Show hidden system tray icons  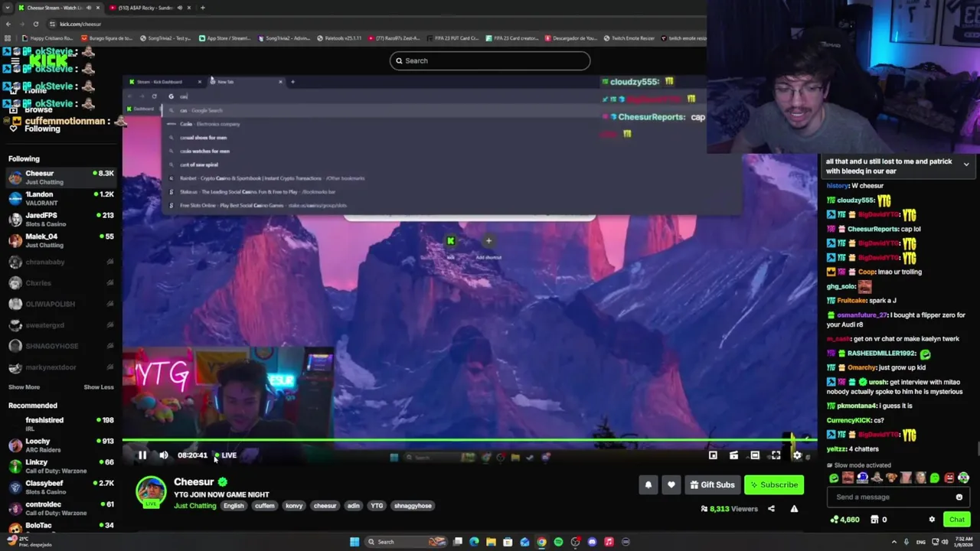[893, 542]
